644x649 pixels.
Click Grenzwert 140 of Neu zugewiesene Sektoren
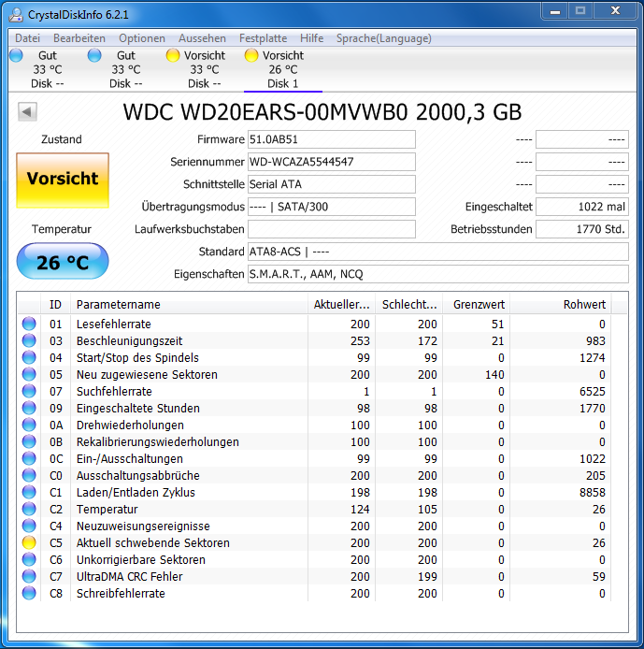494,375
